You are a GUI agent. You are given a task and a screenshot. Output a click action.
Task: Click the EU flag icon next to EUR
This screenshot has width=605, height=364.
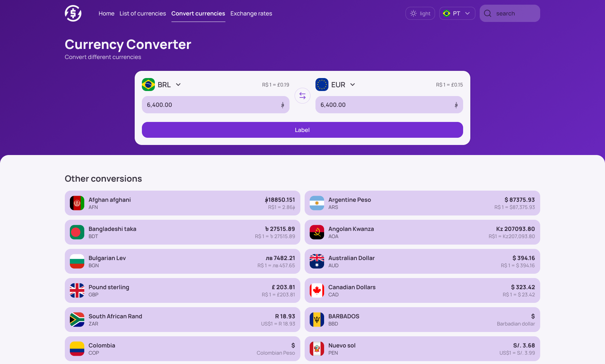(x=322, y=85)
